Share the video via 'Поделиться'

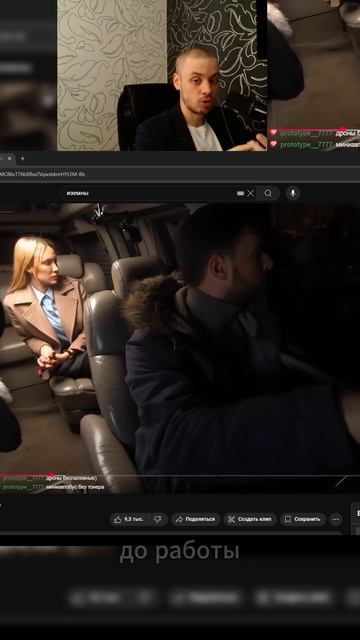[196, 519]
